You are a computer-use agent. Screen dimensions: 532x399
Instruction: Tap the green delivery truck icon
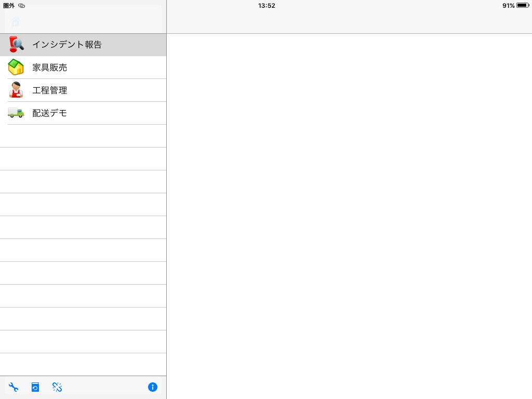coord(16,113)
